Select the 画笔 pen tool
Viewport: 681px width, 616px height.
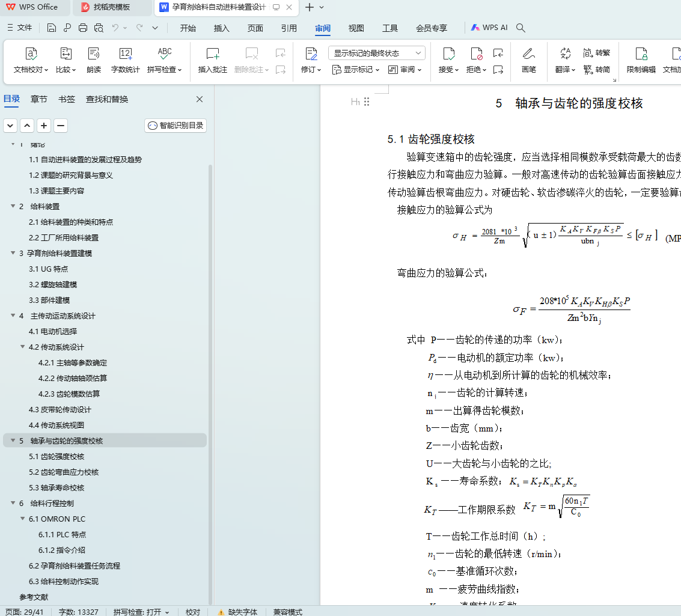pos(528,60)
